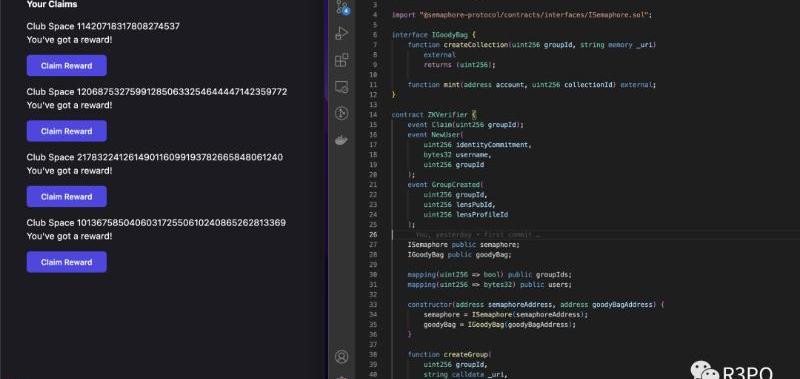Click line number 38 beside createGroup function
The image size is (800, 379).
coord(373,355)
